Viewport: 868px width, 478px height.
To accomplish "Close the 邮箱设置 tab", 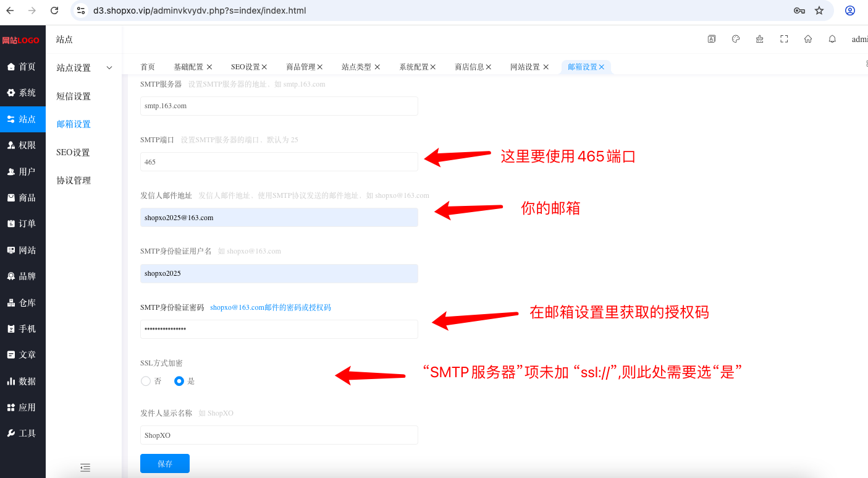I will click(x=602, y=67).
